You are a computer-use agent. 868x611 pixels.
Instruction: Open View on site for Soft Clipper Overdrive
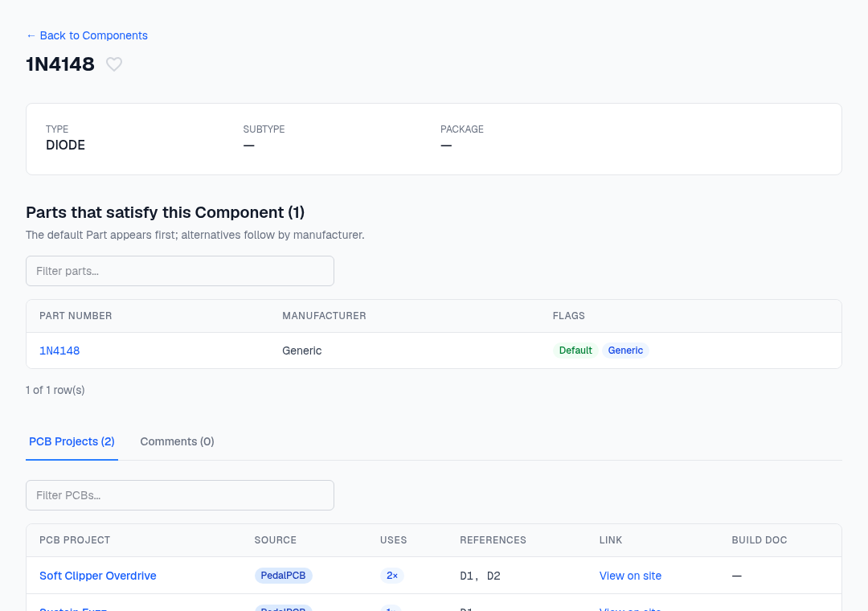(x=630, y=576)
